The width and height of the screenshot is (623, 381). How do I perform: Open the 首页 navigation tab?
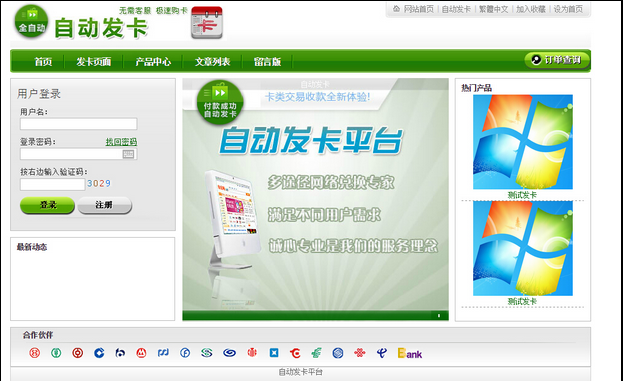(x=43, y=62)
